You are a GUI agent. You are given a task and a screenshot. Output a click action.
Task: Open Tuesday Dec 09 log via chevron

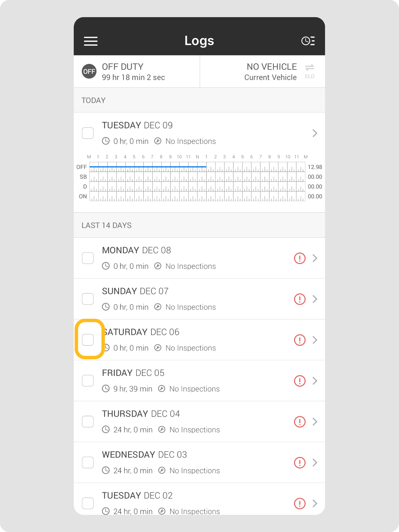[315, 133]
